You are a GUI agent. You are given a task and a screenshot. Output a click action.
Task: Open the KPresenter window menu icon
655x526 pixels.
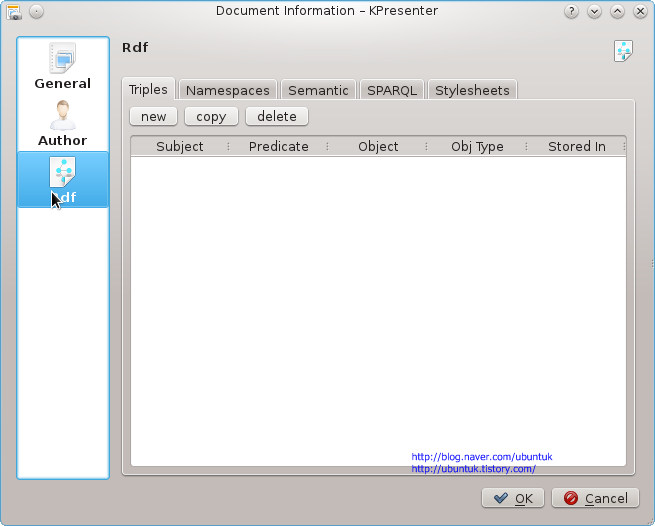click(14, 12)
